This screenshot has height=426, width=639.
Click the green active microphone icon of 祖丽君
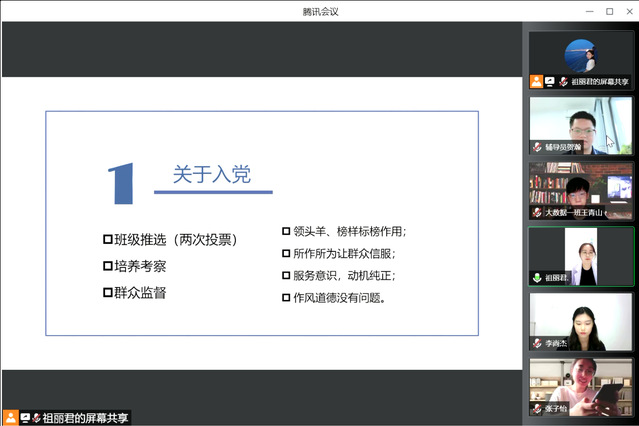(x=537, y=278)
